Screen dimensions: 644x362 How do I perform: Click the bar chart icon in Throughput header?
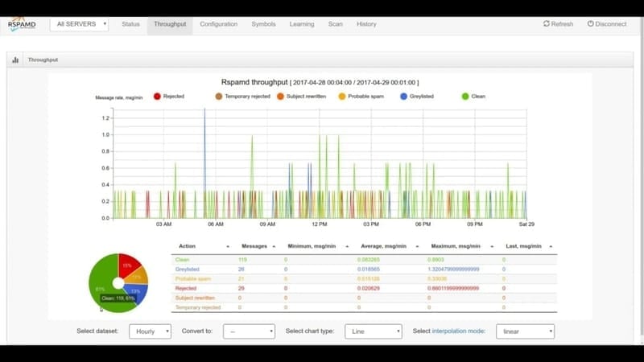pos(15,60)
